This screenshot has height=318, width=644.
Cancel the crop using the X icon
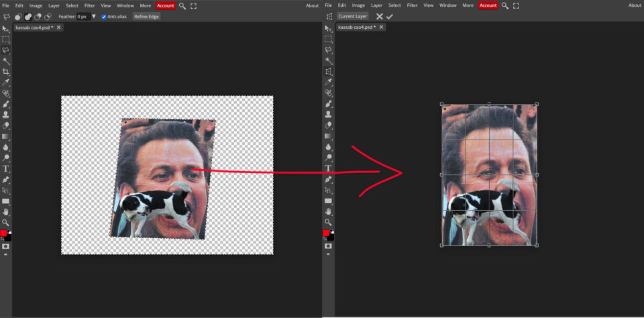pos(379,16)
